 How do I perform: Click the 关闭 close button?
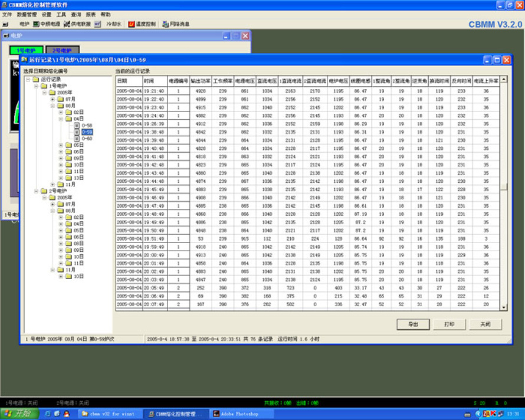tap(485, 324)
